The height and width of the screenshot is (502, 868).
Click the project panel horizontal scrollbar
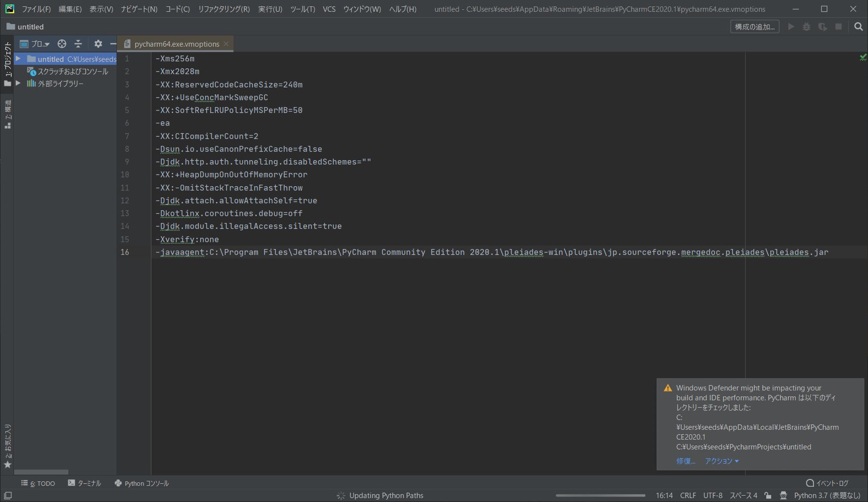41,472
